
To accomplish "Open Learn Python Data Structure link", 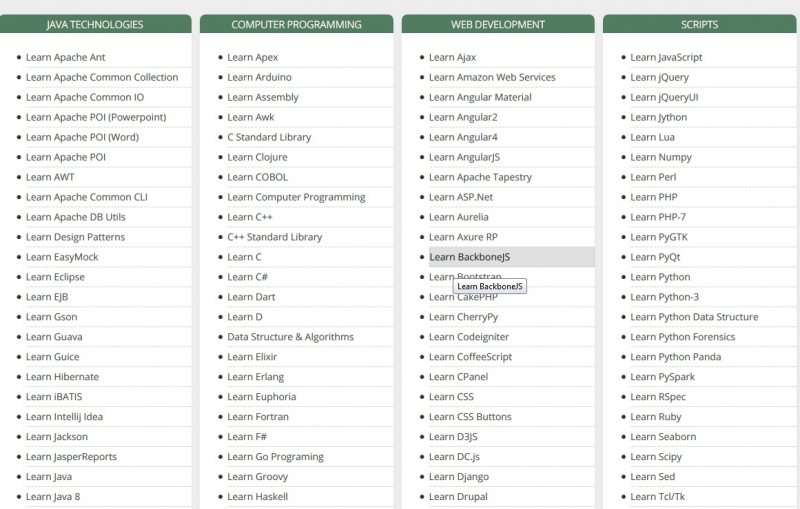I will coord(694,317).
